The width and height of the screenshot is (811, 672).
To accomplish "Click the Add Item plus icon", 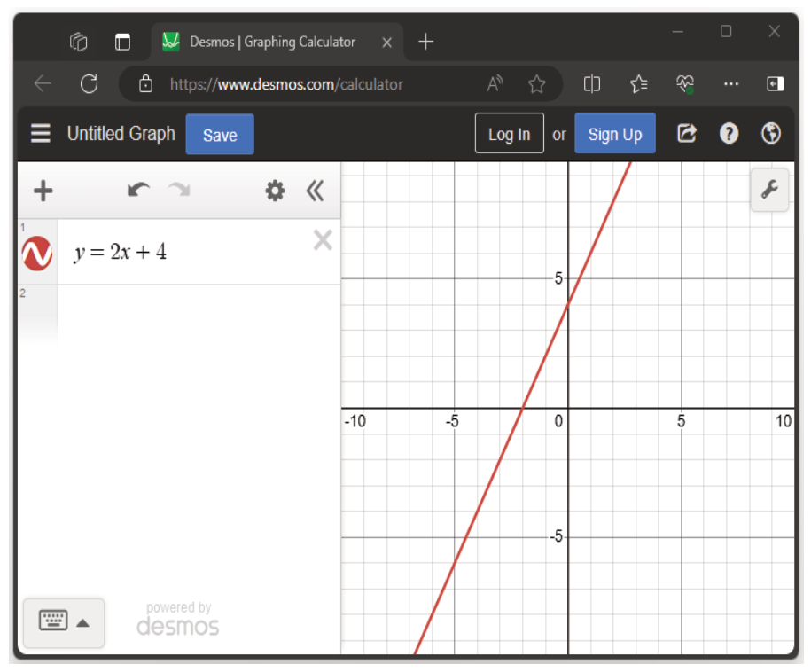I will click(43, 191).
